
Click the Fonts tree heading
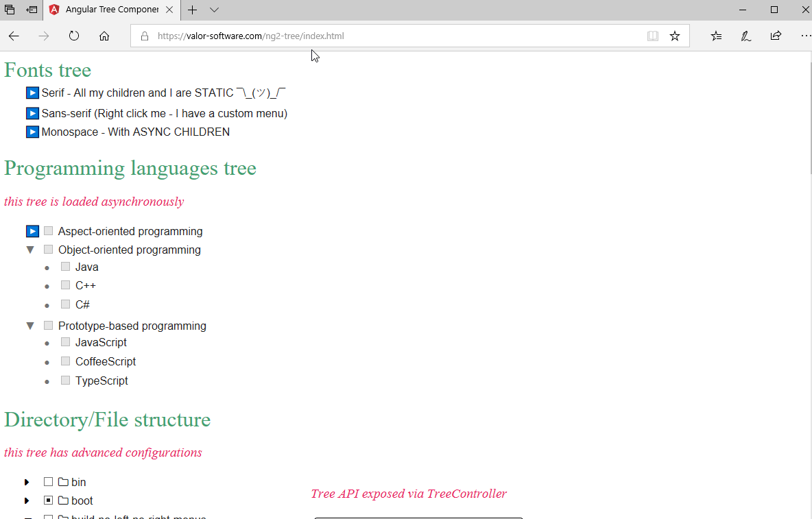coord(47,70)
